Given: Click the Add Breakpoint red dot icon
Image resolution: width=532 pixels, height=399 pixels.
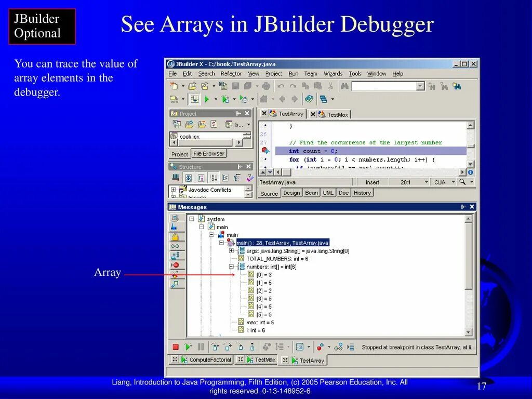Looking at the screenshot, I should tap(320, 347).
